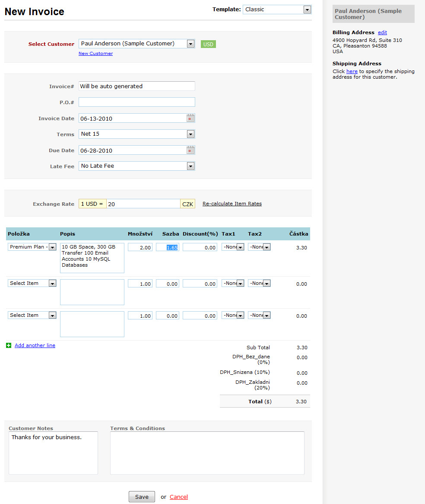Open the Premium Plan item dropdown
Screen dimensions: 425x504
(52, 247)
